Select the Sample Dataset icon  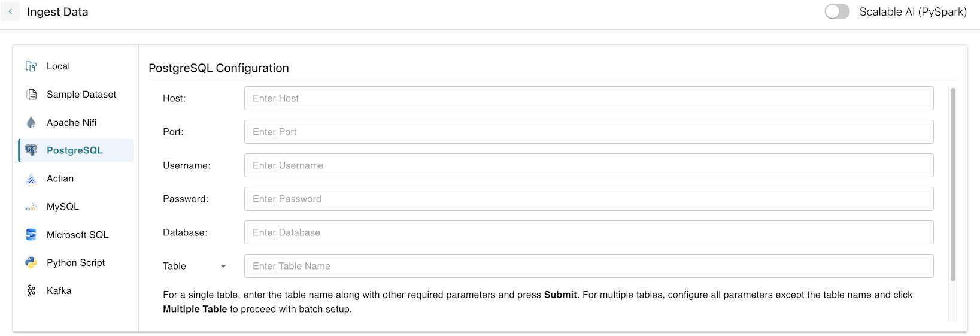(31, 95)
